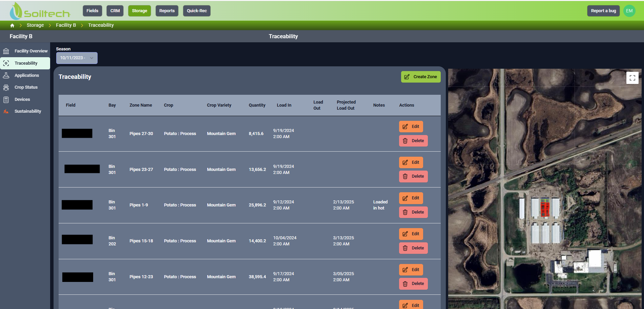Screen dimensions: 644x309
Task: Click the quantity value 8,415.6
Action: click(x=256, y=134)
